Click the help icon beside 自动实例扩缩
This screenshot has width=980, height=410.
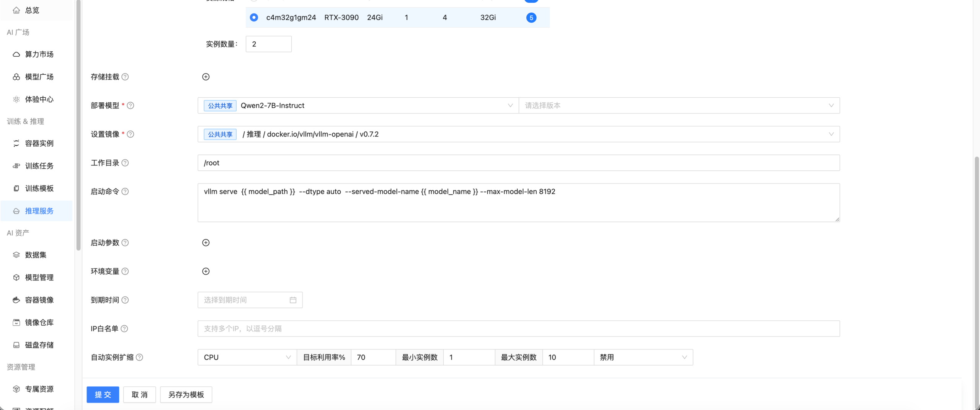[140, 358]
